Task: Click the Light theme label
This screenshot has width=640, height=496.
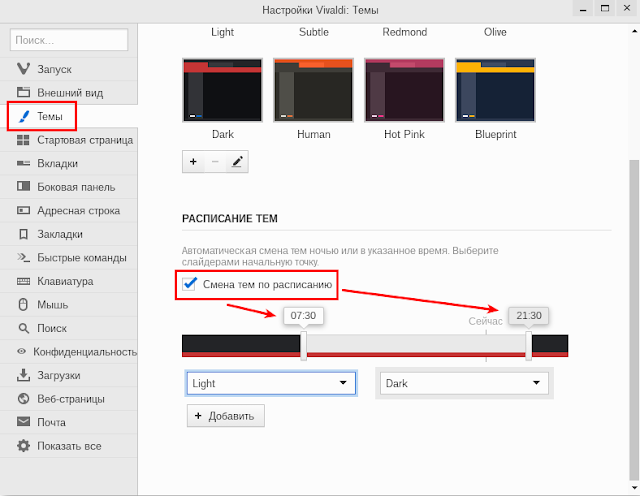Action: 222,32
